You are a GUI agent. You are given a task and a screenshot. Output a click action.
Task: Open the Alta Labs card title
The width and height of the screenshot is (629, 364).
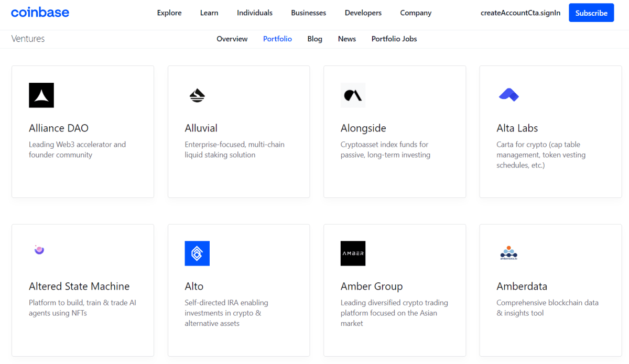click(x=517, y=128)
